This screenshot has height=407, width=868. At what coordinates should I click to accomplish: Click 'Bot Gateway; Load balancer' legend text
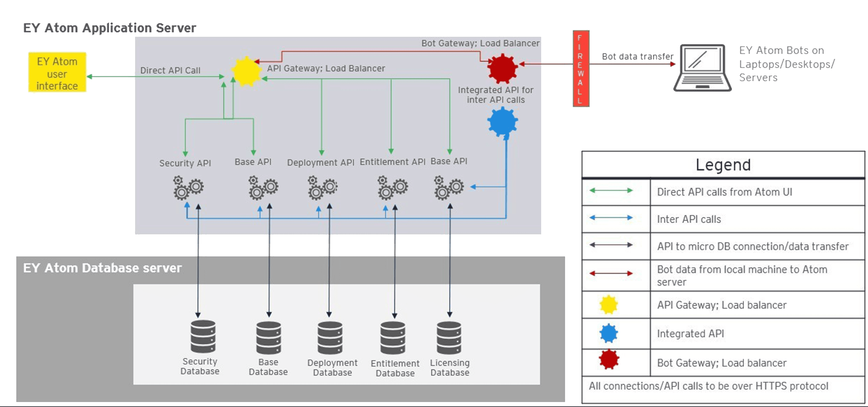tap(722, 363)
